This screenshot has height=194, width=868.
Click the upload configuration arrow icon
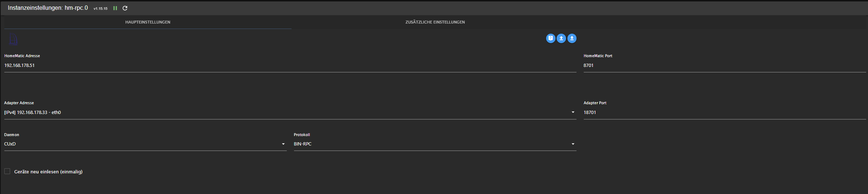point(561,38)
